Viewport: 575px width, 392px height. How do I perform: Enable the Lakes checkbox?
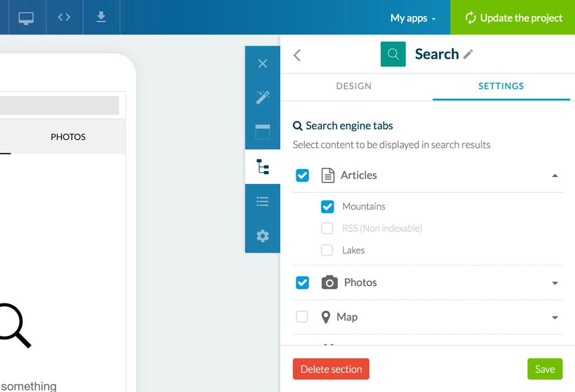pyautogui.click(x=327, y=250)
